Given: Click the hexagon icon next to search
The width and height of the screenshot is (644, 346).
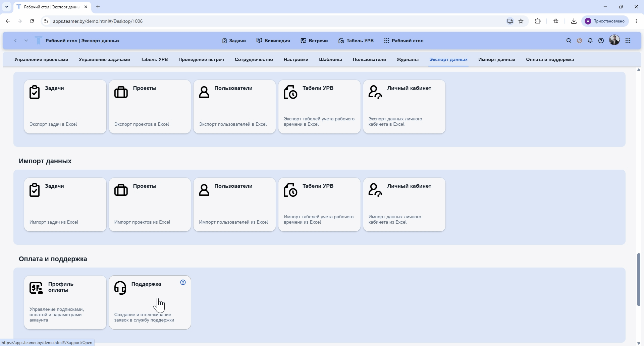Looking at the screenshot, I should point(579,41).
